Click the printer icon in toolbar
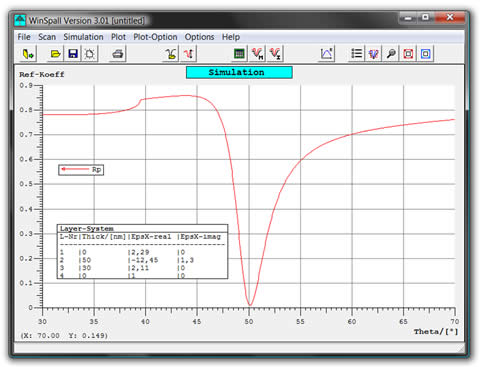480x367 pixels. point(117,54)
